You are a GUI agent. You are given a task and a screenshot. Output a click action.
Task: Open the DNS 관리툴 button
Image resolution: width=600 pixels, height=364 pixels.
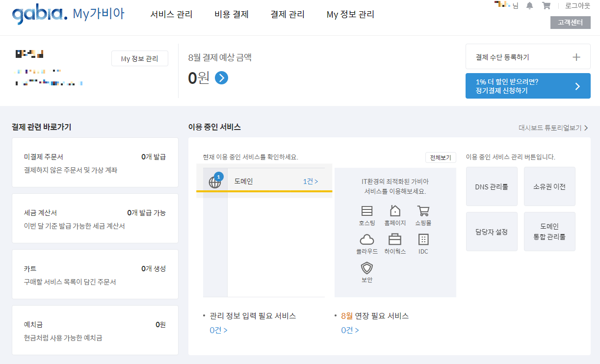[x=492, y=186]
